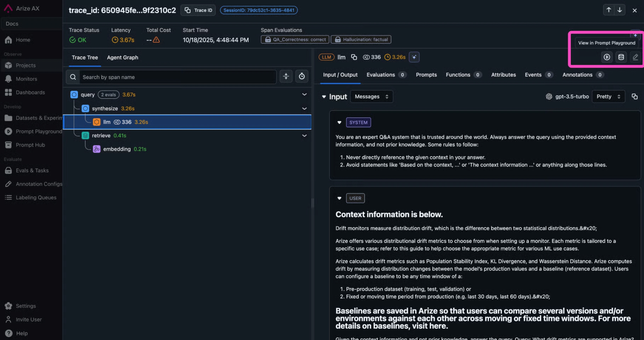The width and height of the screenshot is (644, 340).
Task: Click the add-to-dataset database icon
Action: click(x=621, y=57)
